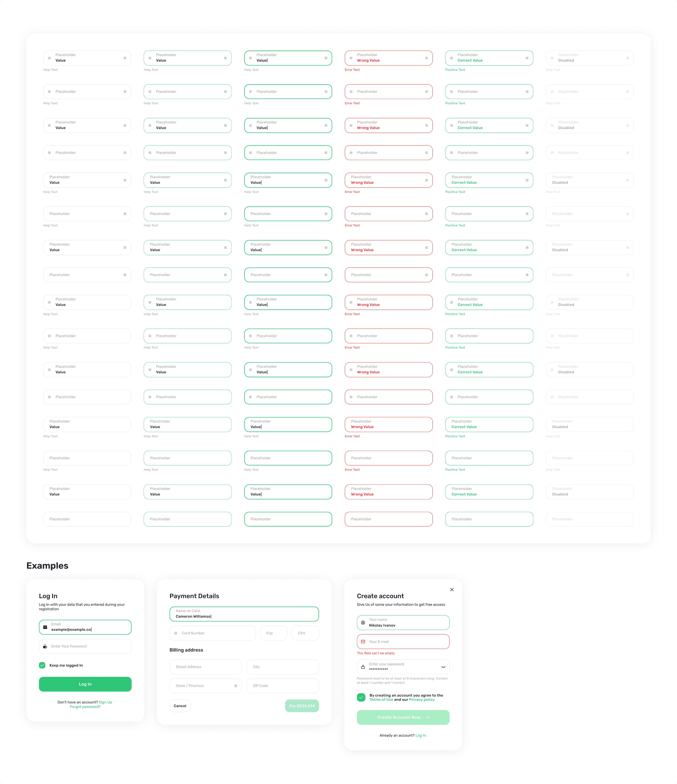
Task: Click the card icon in the Card Number field
Action: (176, 633)
